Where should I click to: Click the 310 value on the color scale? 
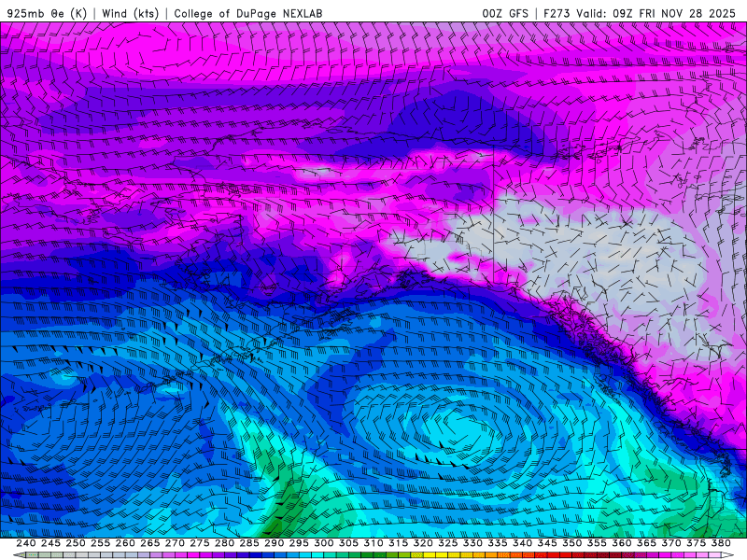click(x=373, y=543)
